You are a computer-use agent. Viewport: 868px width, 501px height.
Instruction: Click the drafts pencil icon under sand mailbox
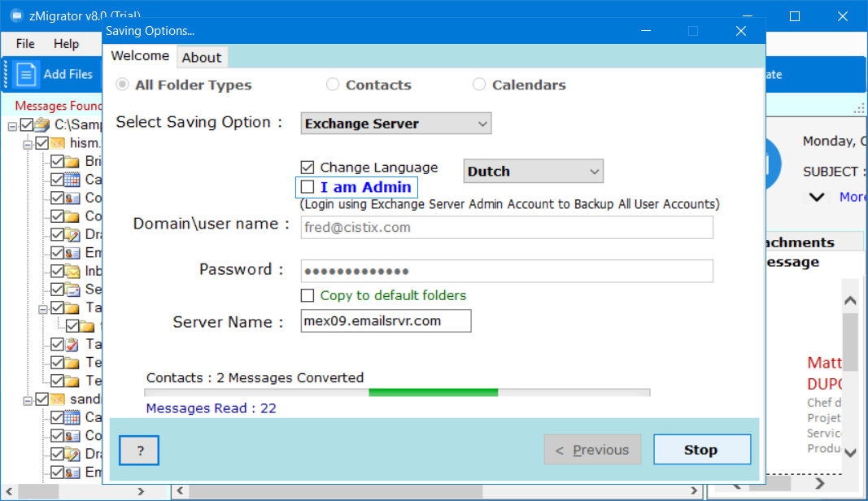click(72, 454)
